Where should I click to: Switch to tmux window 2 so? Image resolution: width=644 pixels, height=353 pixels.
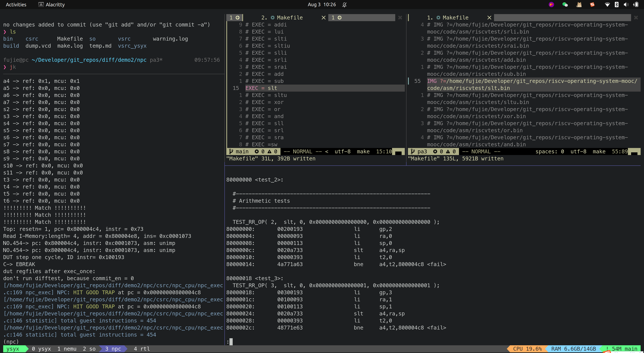(89, 349)
